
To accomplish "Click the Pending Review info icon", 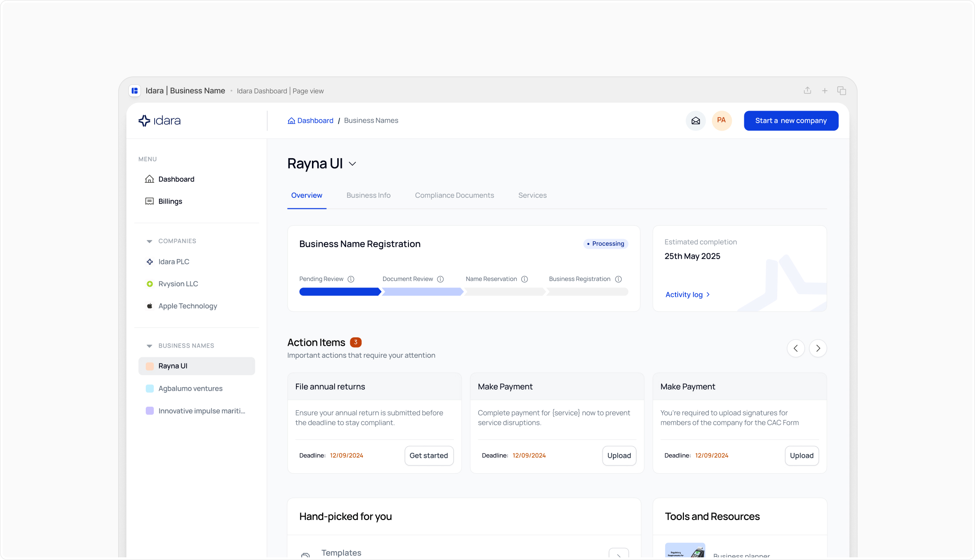I will pyautogui.click(x=351, y=279).
